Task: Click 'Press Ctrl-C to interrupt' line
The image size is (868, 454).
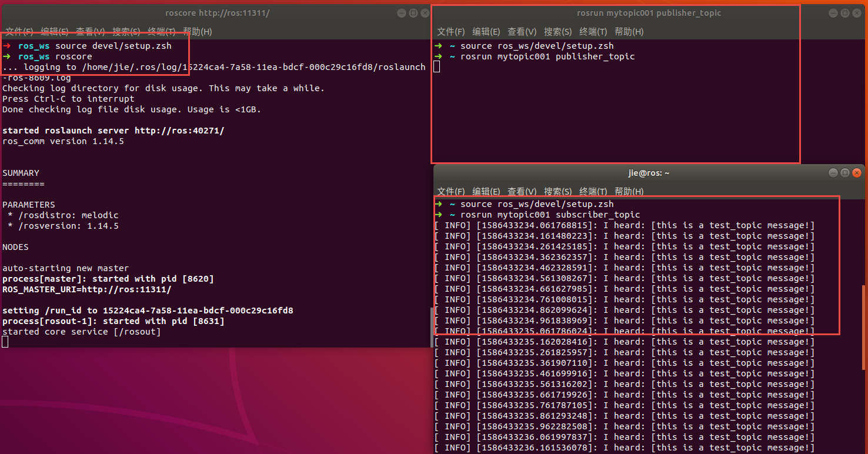Action: 68,99
